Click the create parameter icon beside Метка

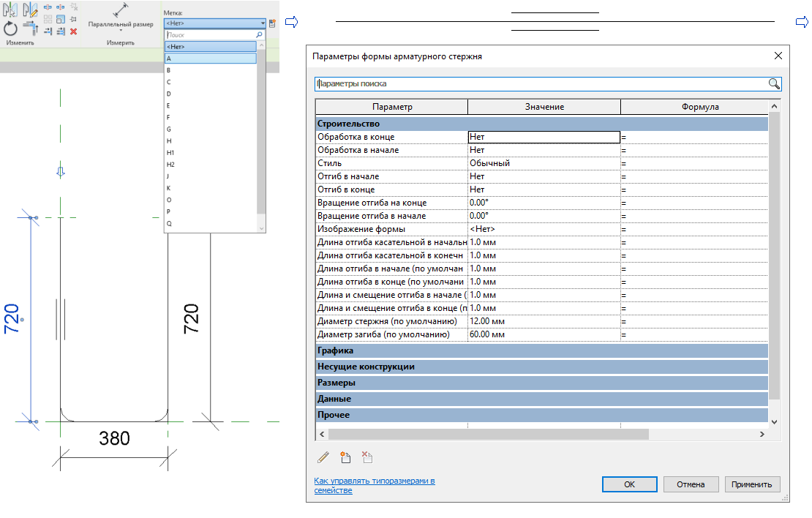click(x=272, y=23)
